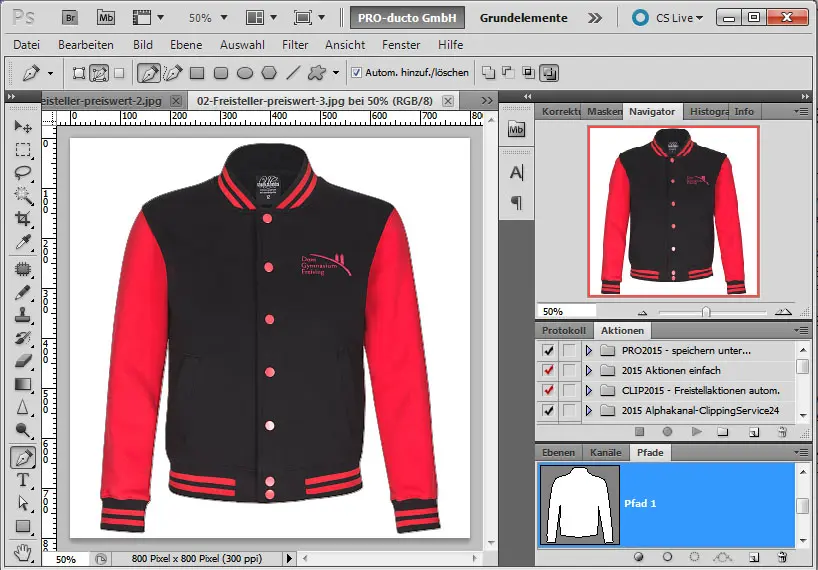Expand the 'CLIP2015 - Freistellaktionen' action folder
818x570 pixels.
(589, 390)
